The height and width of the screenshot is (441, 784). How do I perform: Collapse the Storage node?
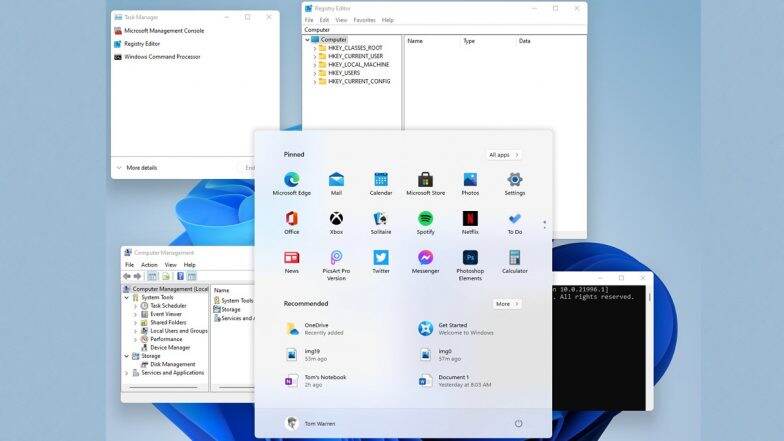(127, 356)
